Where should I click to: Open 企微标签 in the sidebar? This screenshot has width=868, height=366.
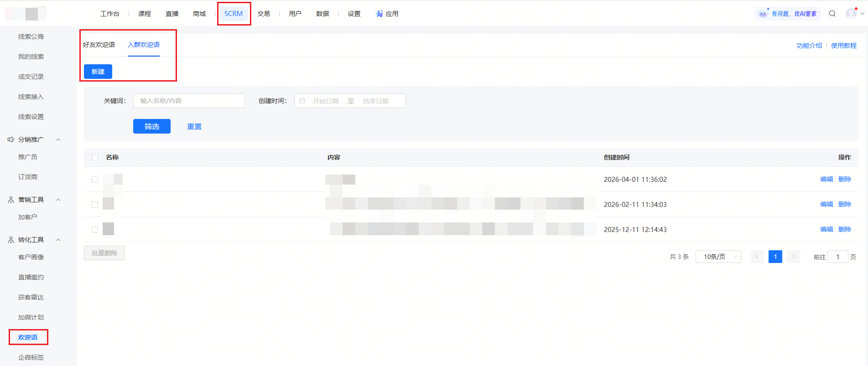point(31,357)
